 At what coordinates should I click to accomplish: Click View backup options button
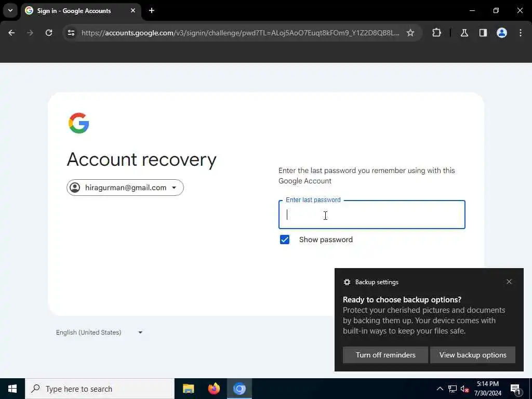[x=473, y=355]
